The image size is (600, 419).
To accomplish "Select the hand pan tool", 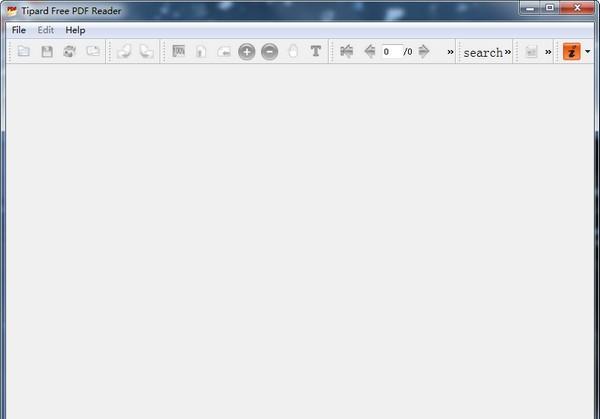I will (x=293, y=51).
